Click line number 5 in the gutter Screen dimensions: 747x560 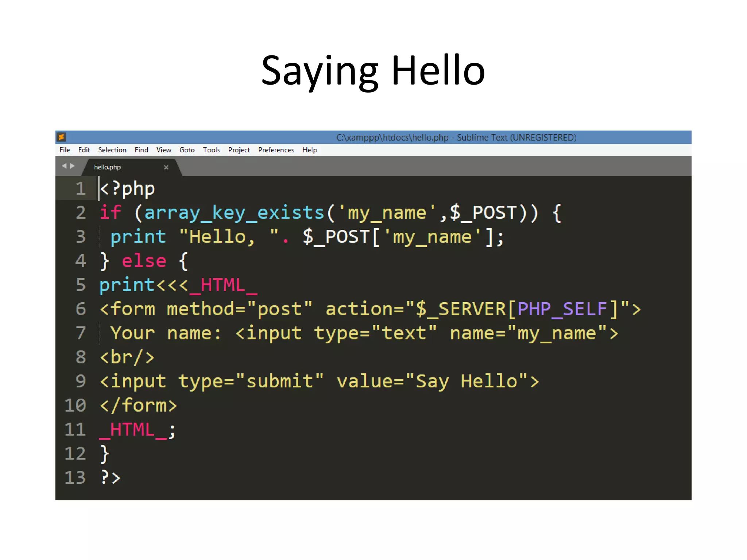pyautogui.click(x=81, y=285)
